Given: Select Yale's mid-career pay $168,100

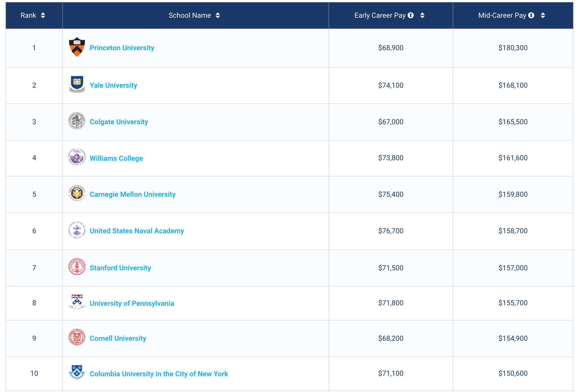Looking at the screenshot, I should coord(513,85).
